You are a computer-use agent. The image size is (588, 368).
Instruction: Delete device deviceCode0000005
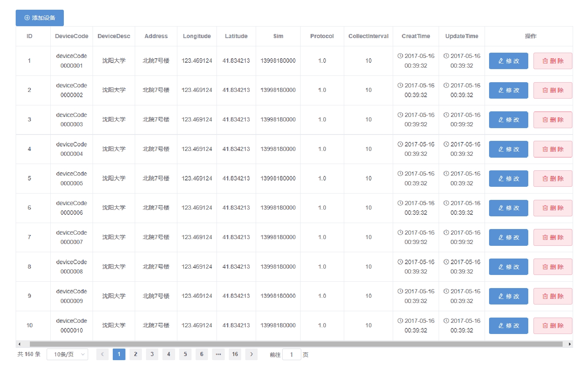553,179
